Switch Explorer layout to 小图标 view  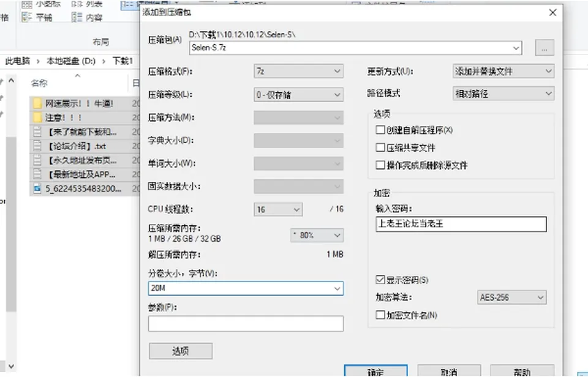coord(42,4)
